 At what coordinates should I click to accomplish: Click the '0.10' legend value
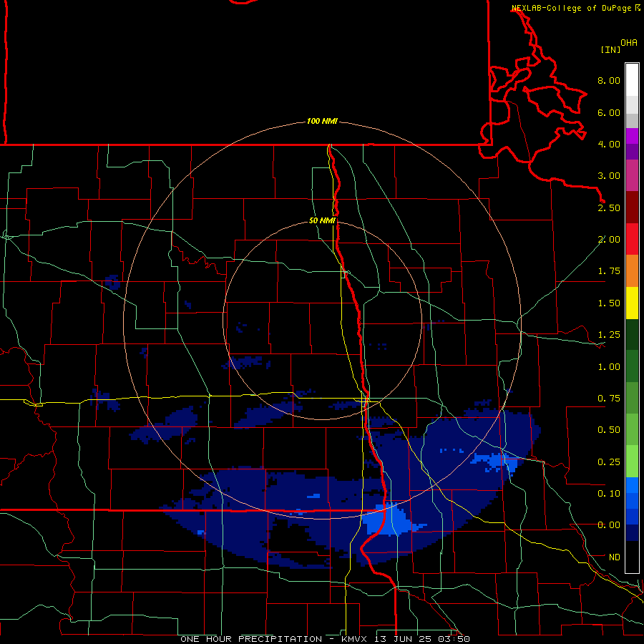[609, 494]
